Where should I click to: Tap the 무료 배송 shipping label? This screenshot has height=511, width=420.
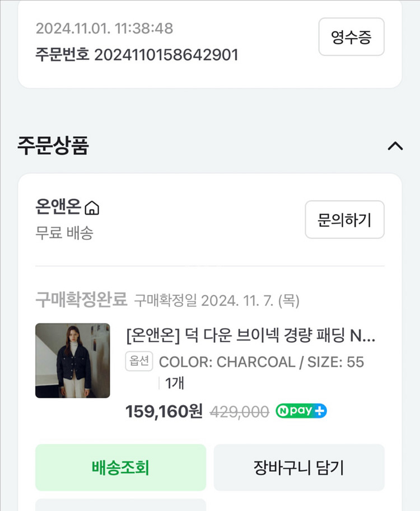(64, 233)
